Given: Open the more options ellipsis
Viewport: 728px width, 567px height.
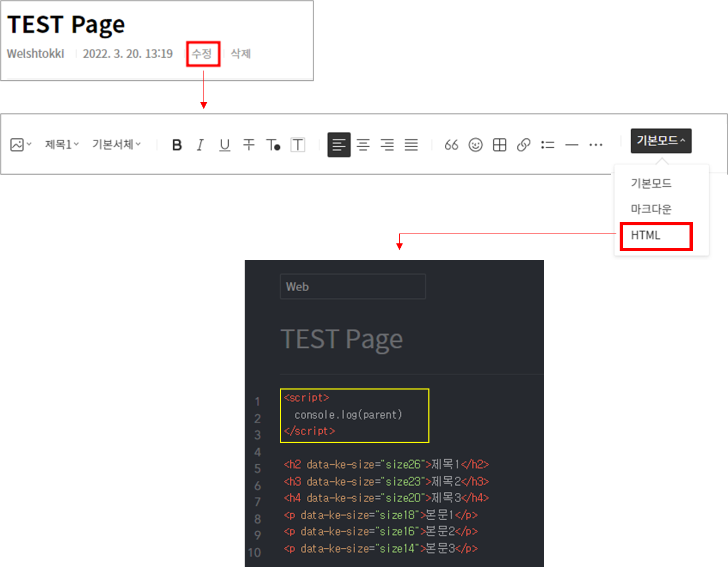Looking at the screenshot, I should (x=596, y=145).
